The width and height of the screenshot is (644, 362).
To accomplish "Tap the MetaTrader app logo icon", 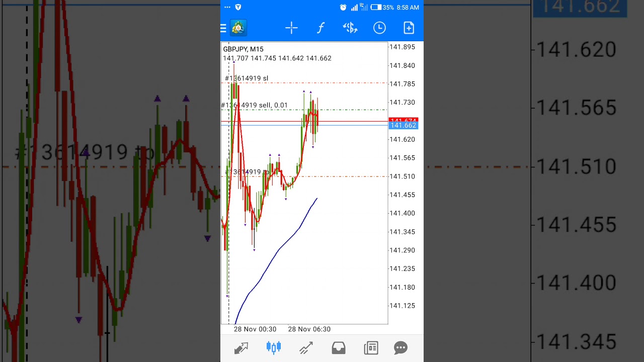I will [238, 28].
